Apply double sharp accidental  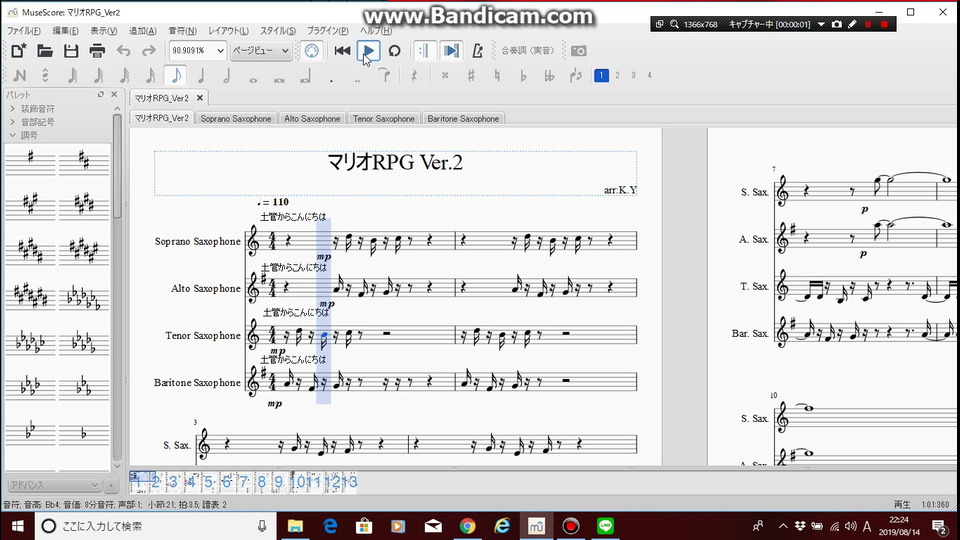pos(445,76)
